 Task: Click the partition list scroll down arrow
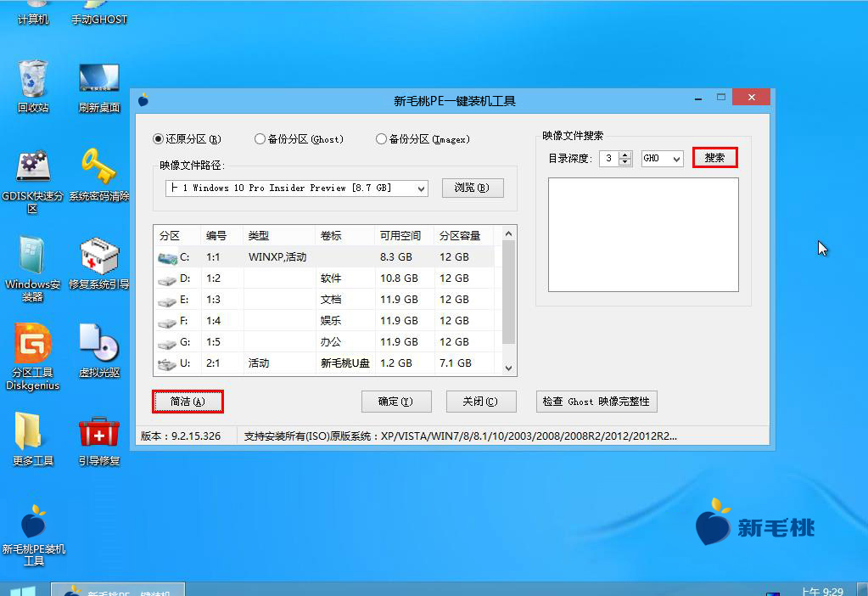[509, 368]
